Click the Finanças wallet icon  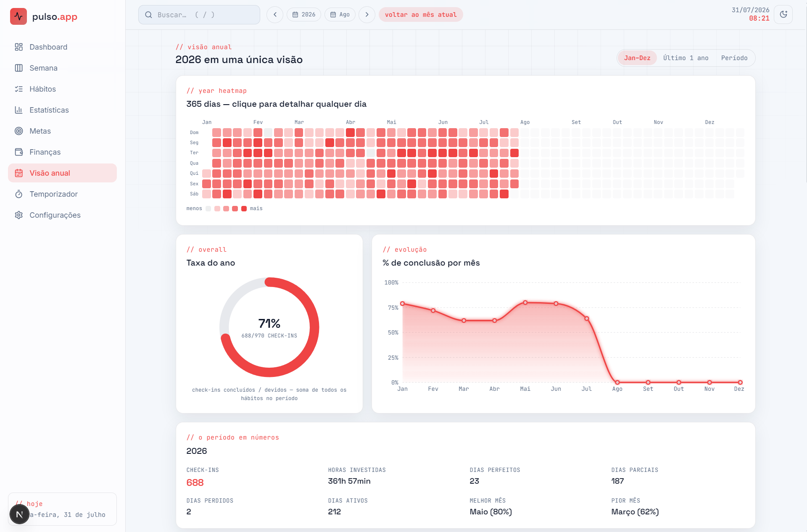18,152
